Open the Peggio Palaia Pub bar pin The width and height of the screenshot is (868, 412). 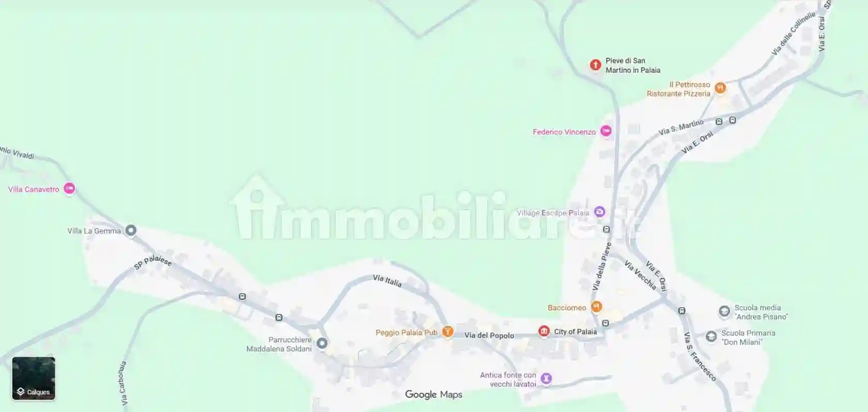pyautogui.click(x=448, y=332)
